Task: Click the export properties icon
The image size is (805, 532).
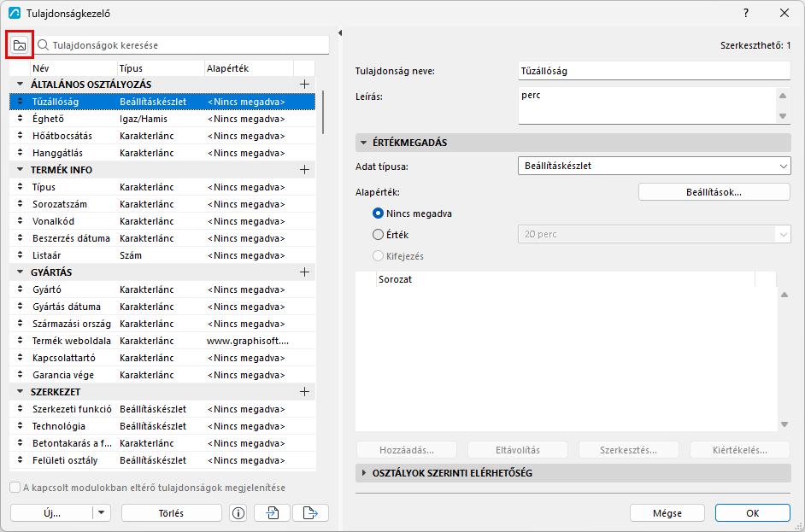Action: pos(310,513)
